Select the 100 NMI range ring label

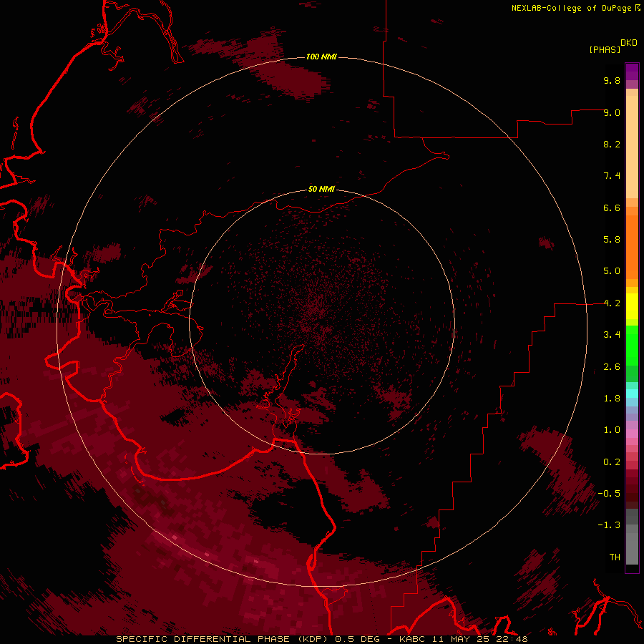coord(321,57)
